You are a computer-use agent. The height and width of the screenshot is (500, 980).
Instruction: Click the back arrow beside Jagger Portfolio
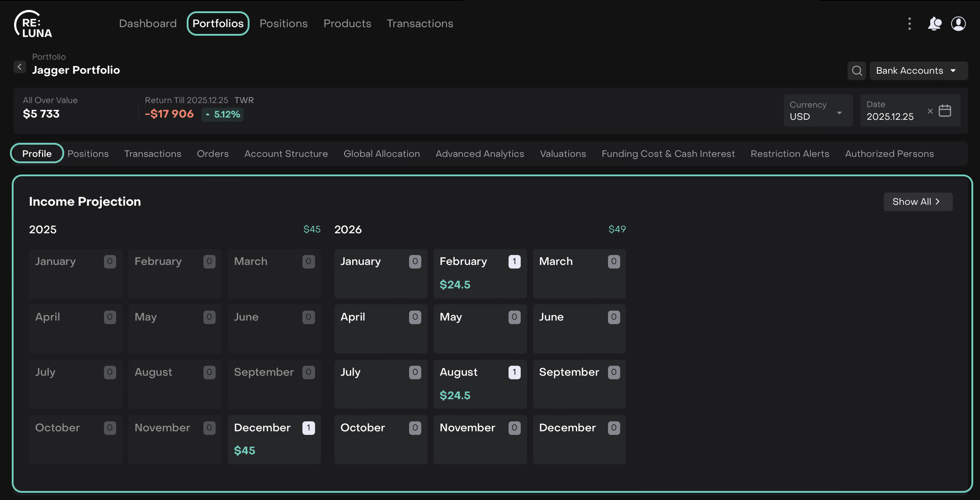click(19, 67)
